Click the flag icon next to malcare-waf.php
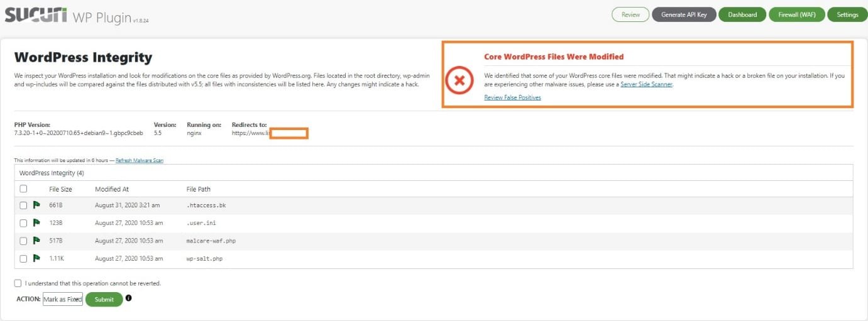The image size is (868, 321). [x=36, y=241]
